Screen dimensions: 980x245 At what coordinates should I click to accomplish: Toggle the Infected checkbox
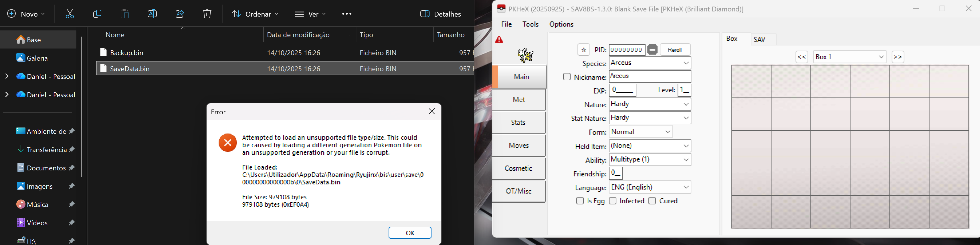(x=613, y=201)
